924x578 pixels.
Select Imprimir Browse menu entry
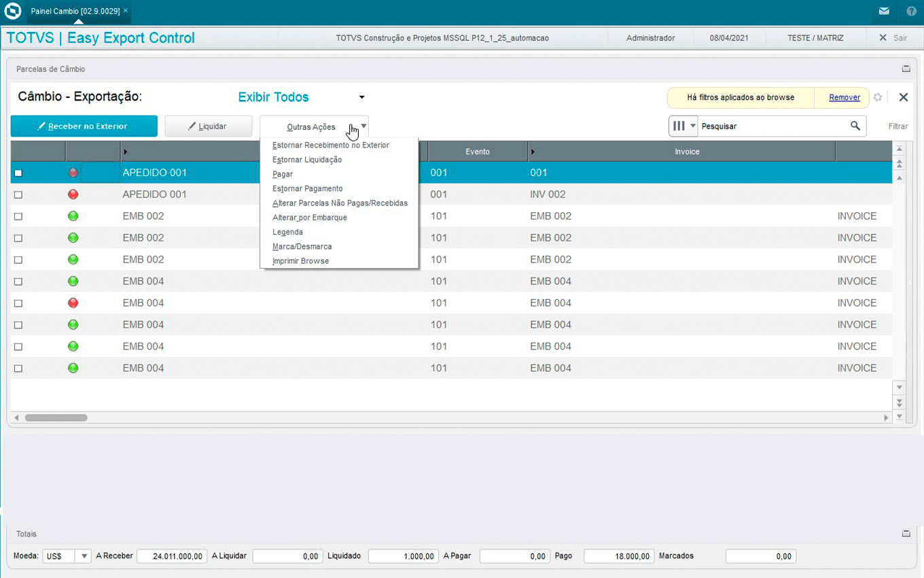click(x=300, y=261)
